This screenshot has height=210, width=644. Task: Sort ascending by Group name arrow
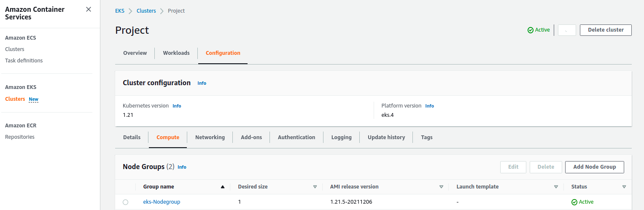[223, 187]
